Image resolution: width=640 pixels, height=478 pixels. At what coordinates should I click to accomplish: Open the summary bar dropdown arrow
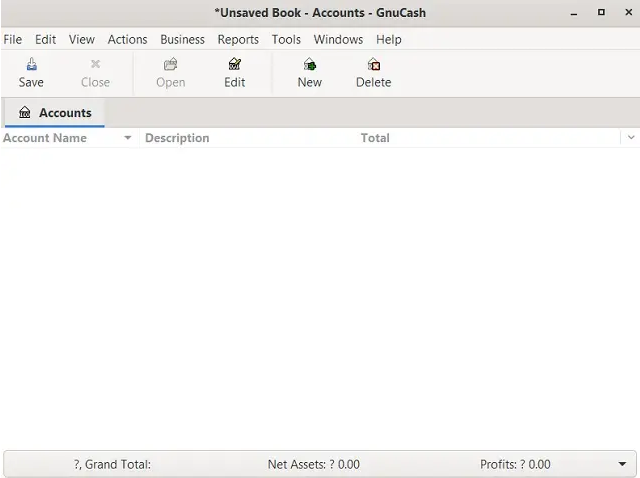622,464
